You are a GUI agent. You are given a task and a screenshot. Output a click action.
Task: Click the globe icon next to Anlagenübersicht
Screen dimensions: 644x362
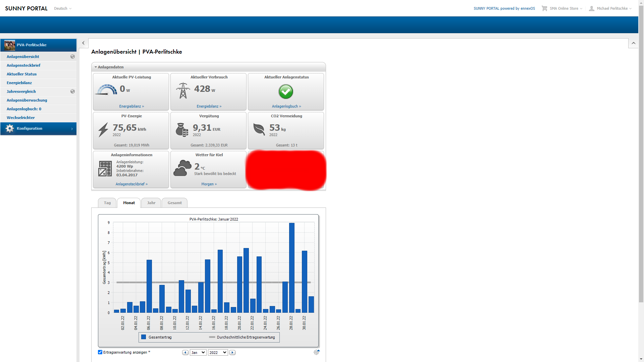72,57
